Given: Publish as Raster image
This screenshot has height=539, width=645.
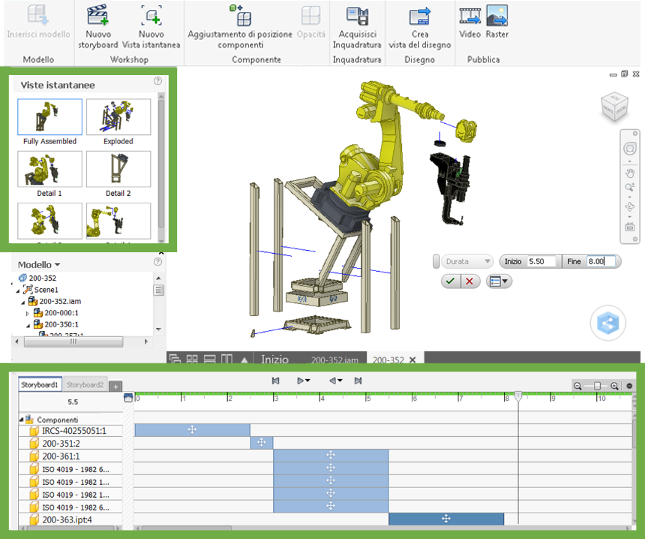Looking at the screenshot, I should coord(497,22).
